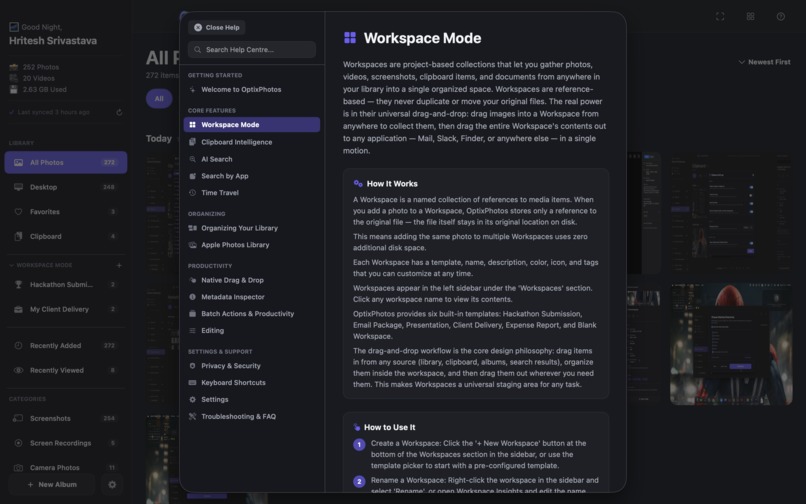Viewport: 806px width, 504px height.
Task: Open AI Search help topic
Action: pyautogui.click(x=252, y=159)
